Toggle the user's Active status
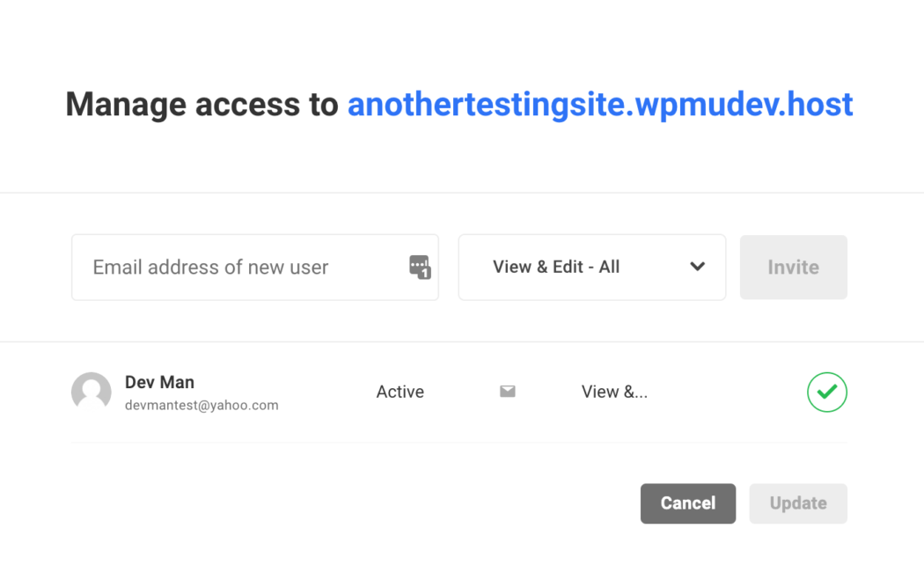924x587 pixels. [x=400, y=391]
